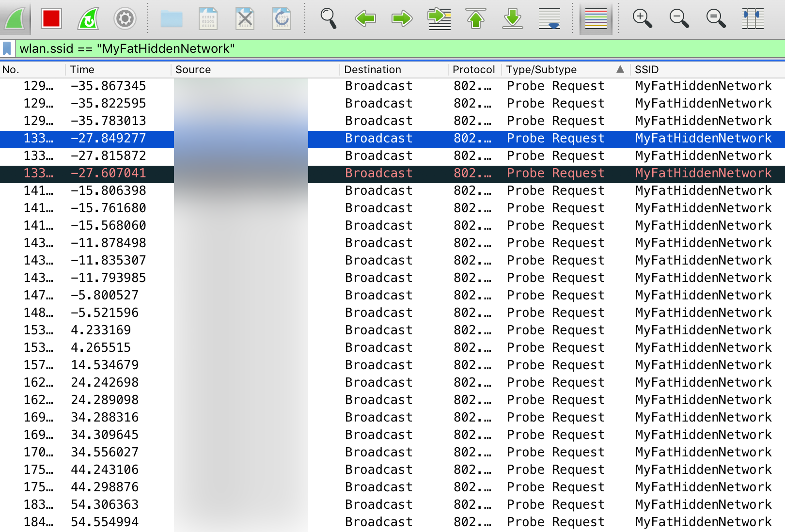Click the resize columns icon
The image size is (785, 532).
pos(753,18)
